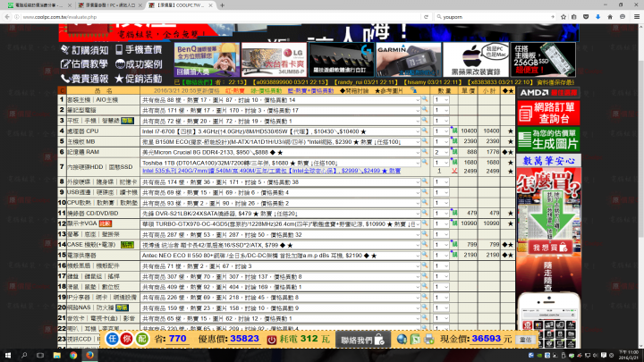Expand the CPU Intel i7-6700 product dropdown
Image resolution: width=644 pixels, height=362 pixels.
point(281,131)
